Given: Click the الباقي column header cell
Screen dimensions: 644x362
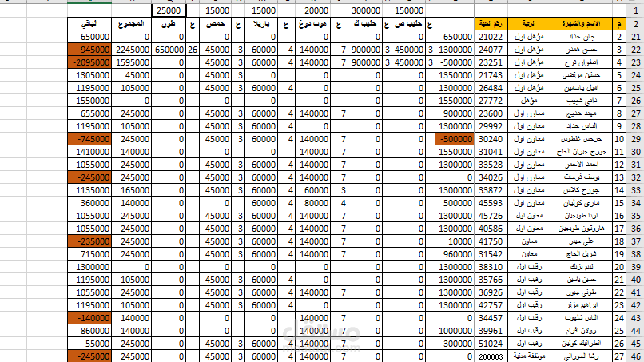Looking at the screenshot, I should [x=89, y=24].
